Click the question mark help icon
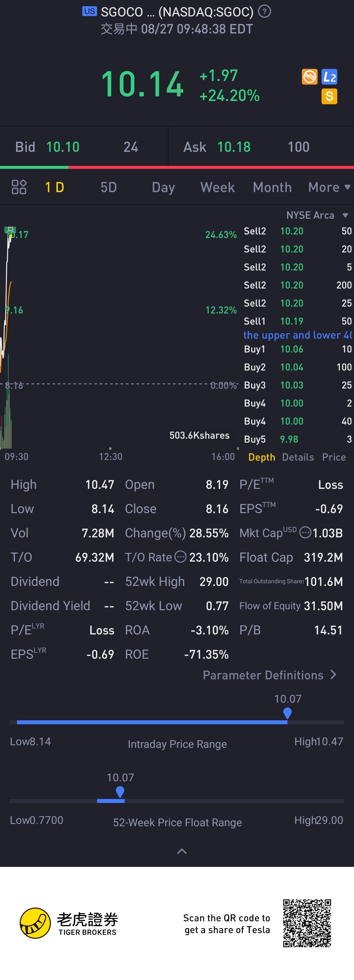Screen dimensions: 354x980 pyautogui.click(x=264, y=12)
